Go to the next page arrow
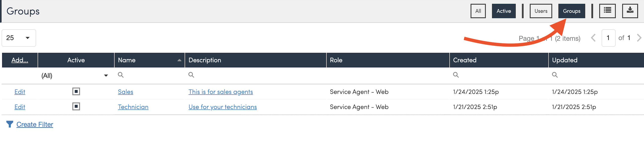The height and width of the screenshot is (141, 644). 639,38
